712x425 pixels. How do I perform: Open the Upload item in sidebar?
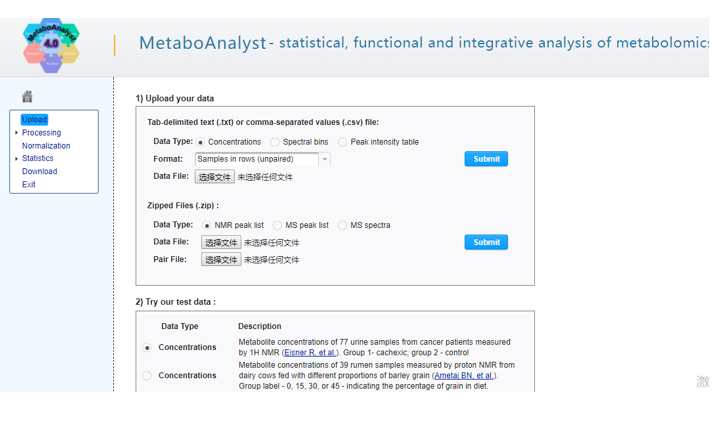pyautogui.click(x=35, y=119)
